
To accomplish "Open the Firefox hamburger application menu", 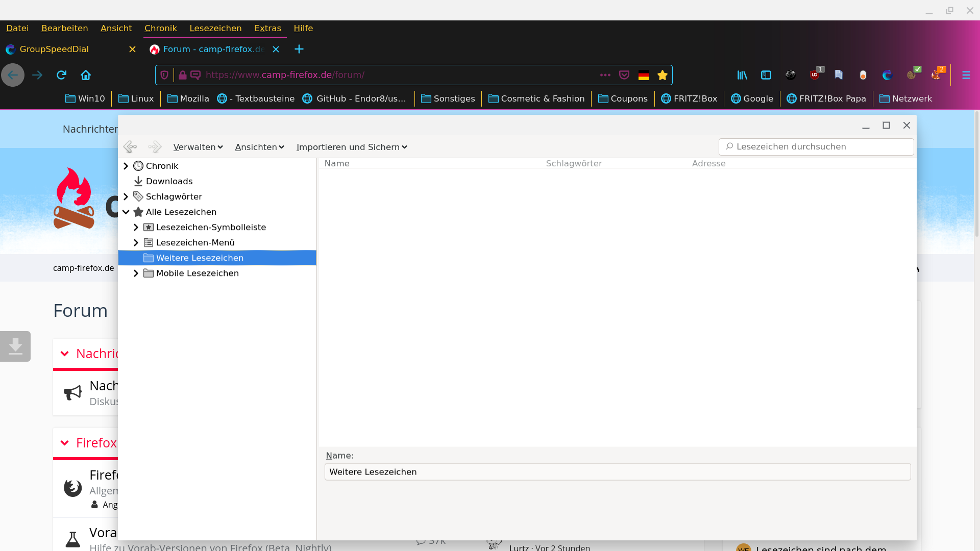I will coord(966,75).
